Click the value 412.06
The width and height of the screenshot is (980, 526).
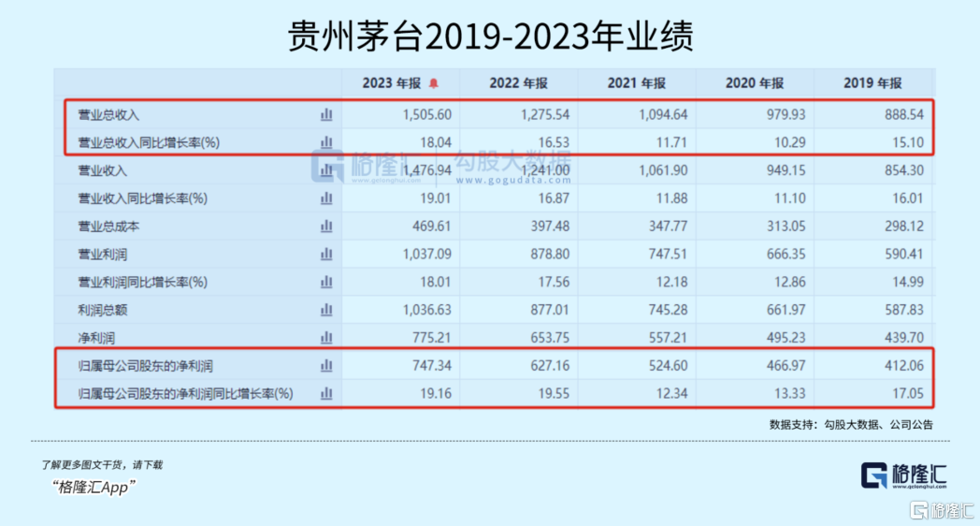(x=904, y=365)
